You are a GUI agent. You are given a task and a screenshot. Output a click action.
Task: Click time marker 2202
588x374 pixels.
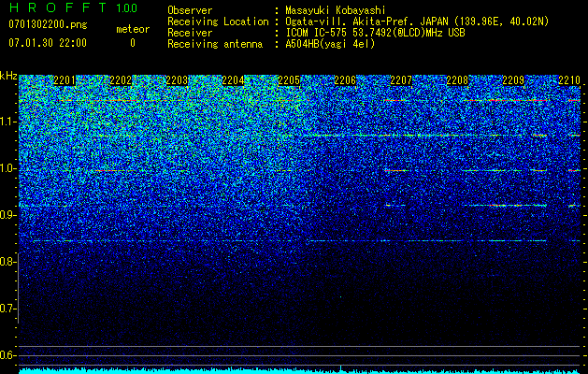pos(121,80)
